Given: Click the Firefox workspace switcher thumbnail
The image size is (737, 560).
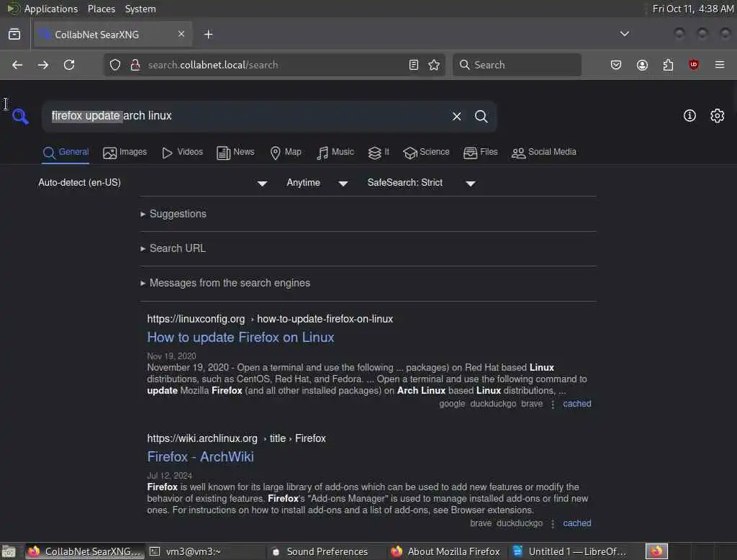Looking at the screenshot, I should tap(656, 551).
